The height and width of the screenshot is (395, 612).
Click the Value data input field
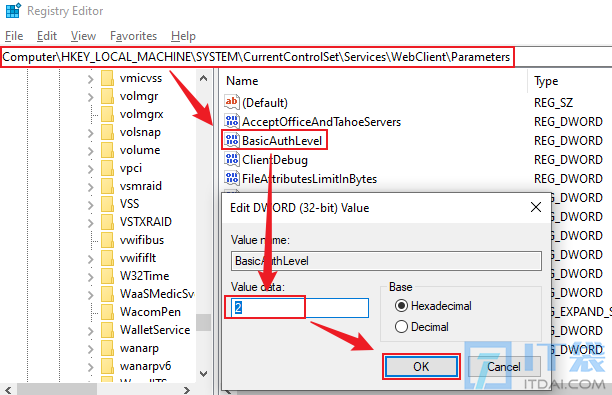coord(300,308)
